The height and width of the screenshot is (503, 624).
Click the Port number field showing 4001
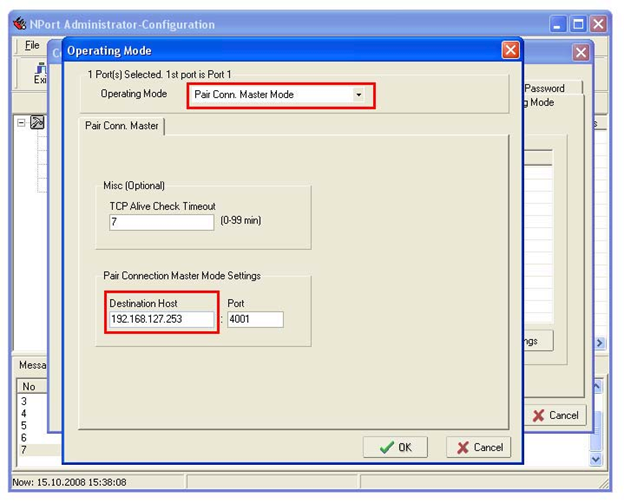click(x=255, y=320)
